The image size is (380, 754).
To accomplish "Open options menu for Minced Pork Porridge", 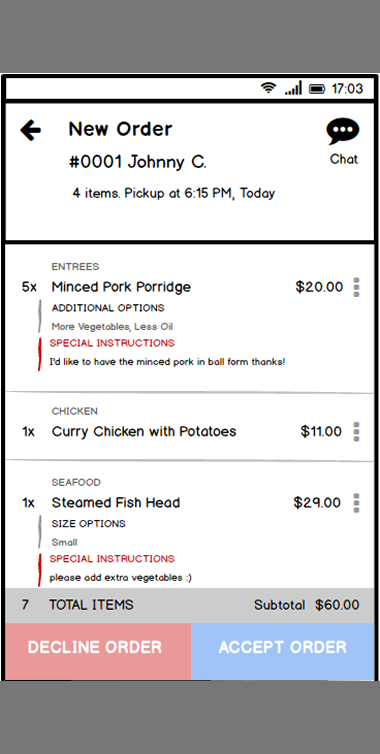I will pos(356,287).
